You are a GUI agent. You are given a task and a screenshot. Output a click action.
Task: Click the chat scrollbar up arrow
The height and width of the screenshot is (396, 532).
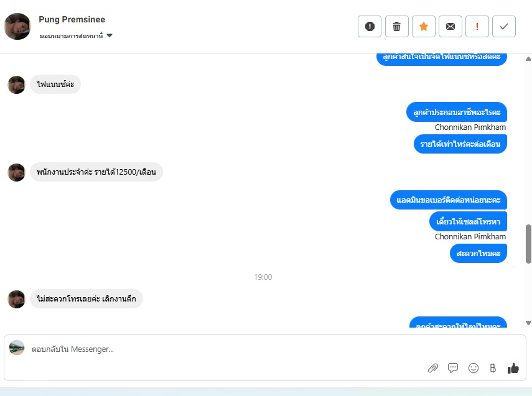click(528, 59)
